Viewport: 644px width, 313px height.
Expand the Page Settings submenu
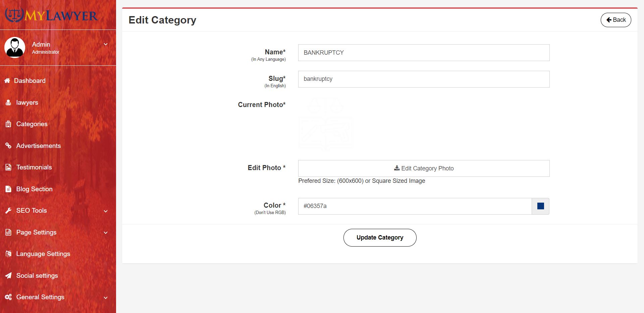105,232
